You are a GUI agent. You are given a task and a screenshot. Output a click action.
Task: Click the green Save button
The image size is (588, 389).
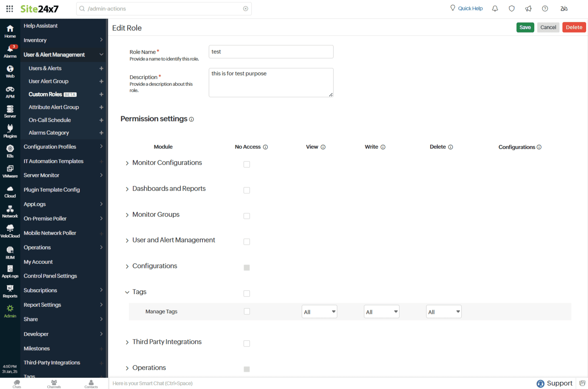click(x=525, y=27)
